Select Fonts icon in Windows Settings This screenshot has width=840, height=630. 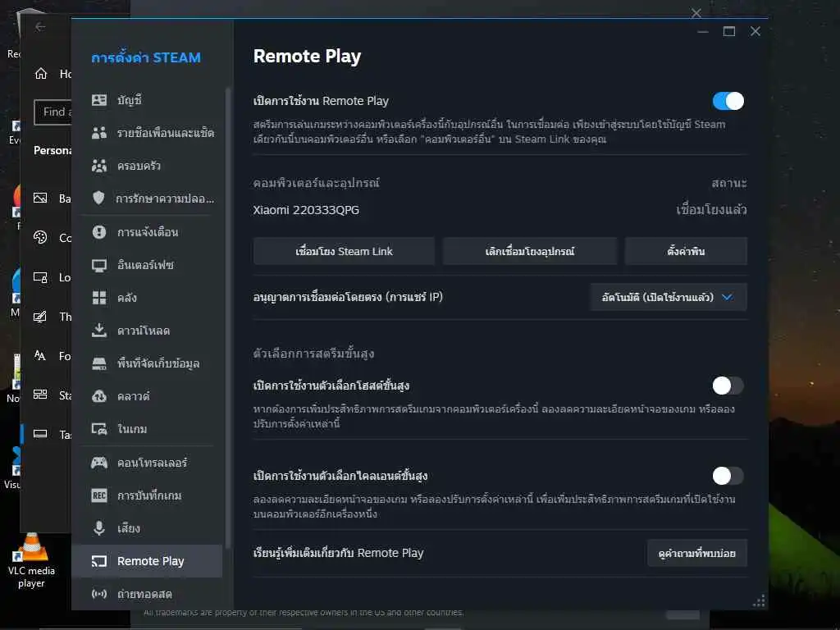(40, 356)
